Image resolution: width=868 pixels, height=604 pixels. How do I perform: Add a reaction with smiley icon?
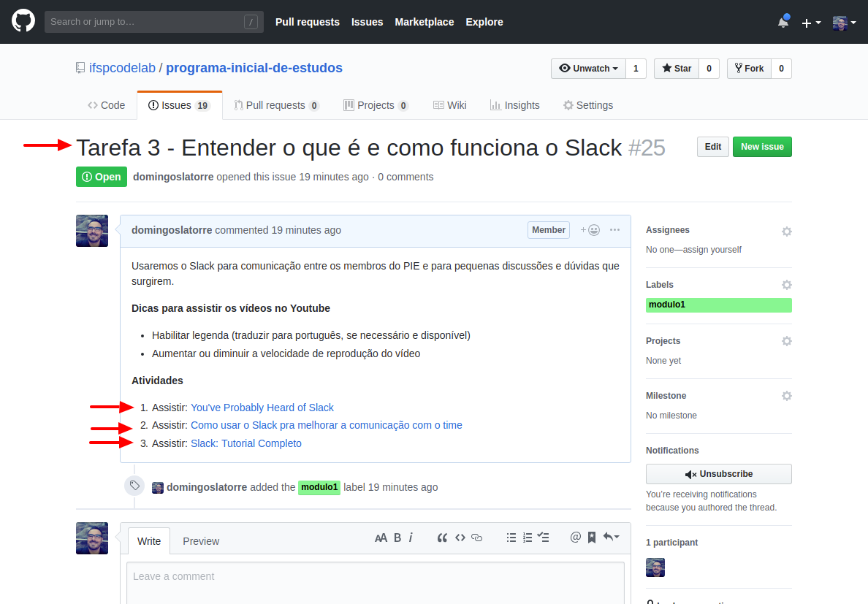[x=590, y=230]
